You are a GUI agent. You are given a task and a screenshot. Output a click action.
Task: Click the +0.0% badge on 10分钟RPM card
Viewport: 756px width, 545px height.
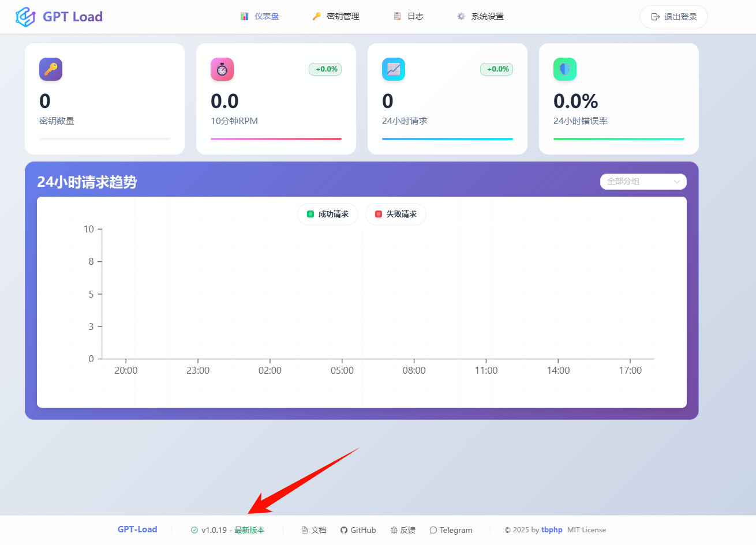(325, 69)
